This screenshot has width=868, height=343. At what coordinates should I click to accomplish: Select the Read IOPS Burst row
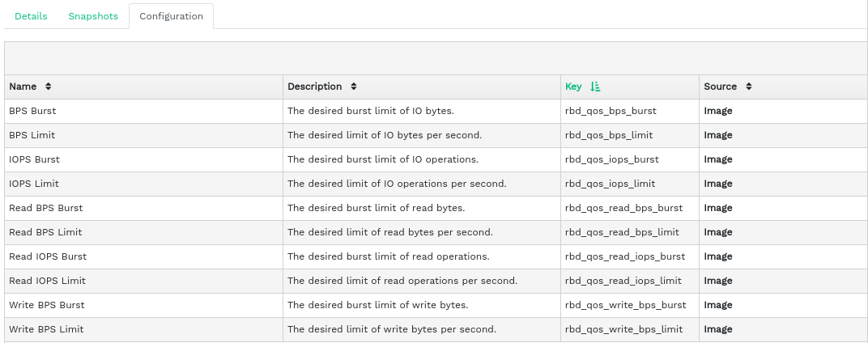point(47,256)
